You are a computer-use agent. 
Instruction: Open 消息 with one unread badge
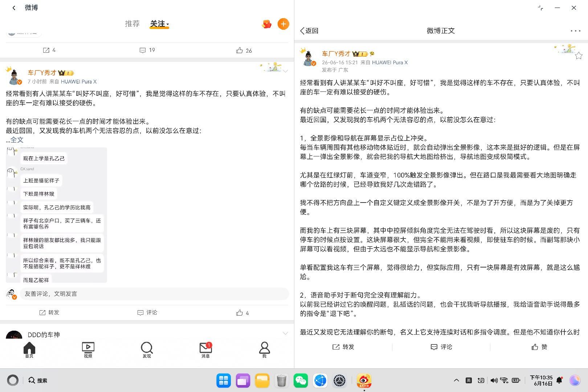click(x=205, y=350)
